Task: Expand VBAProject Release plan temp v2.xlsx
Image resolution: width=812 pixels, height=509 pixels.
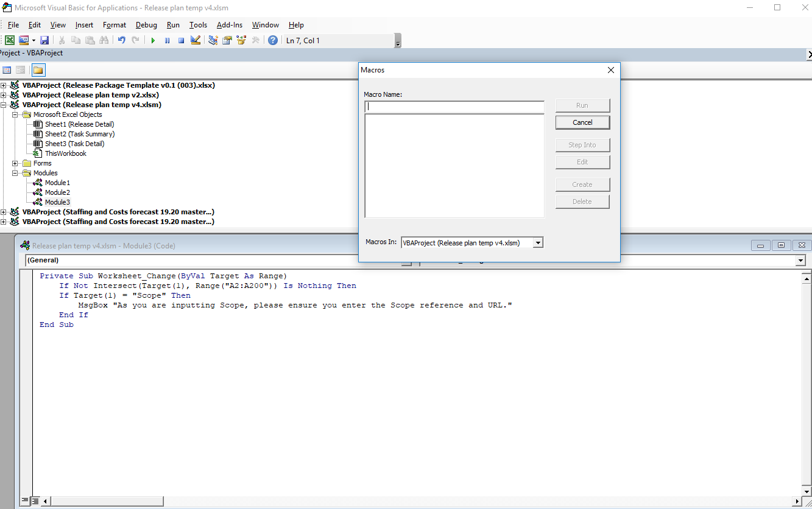Action: 4,95
